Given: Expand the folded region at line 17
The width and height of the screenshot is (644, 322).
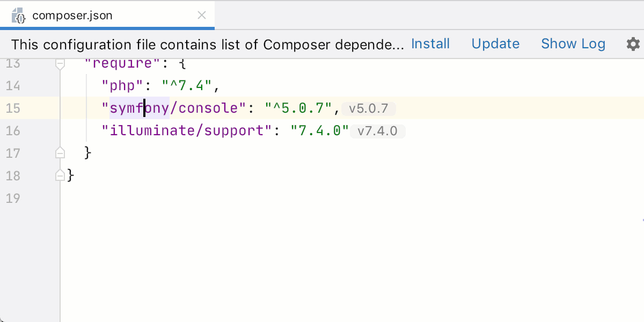Looking at the screenshot, I should [x=60, y=152].
